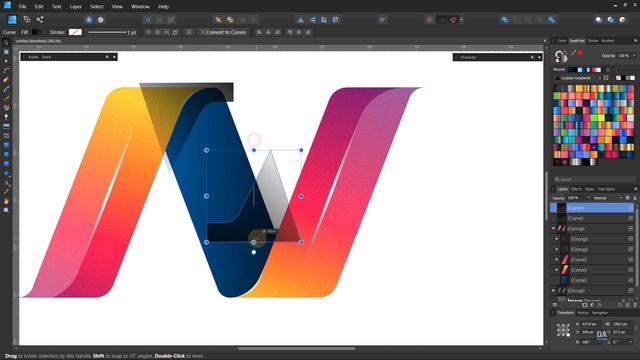Image resolution: width=640 pixels, height=360 pixels.
Task: Toggle visibility of the bottom collapsed Group layer
Action: point(630,291)
